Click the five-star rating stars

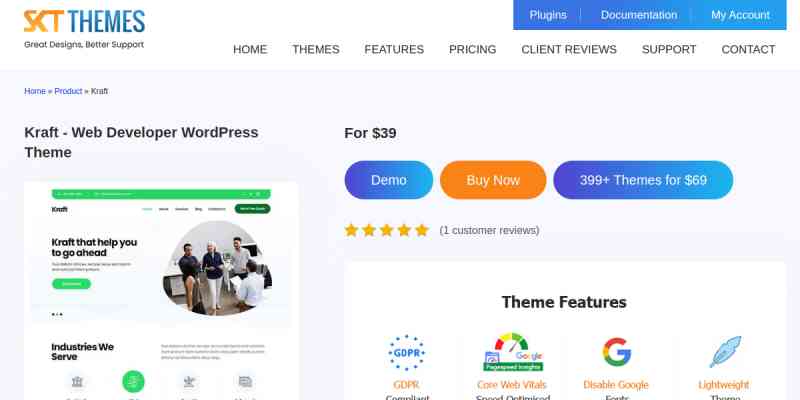(x=387, y=230)
